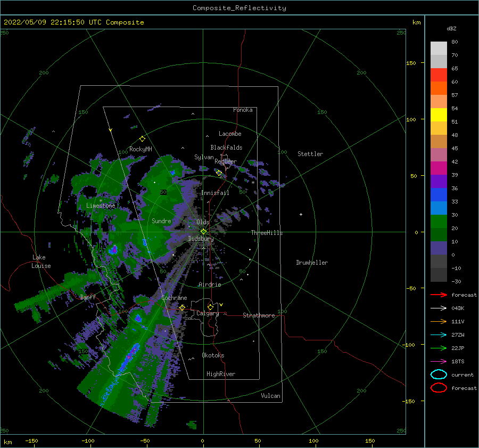The width and height of the screenshot is (479, 448).
Task: Pick the yellow 54 dBZ color swatch
Action: tap(439, 115)
